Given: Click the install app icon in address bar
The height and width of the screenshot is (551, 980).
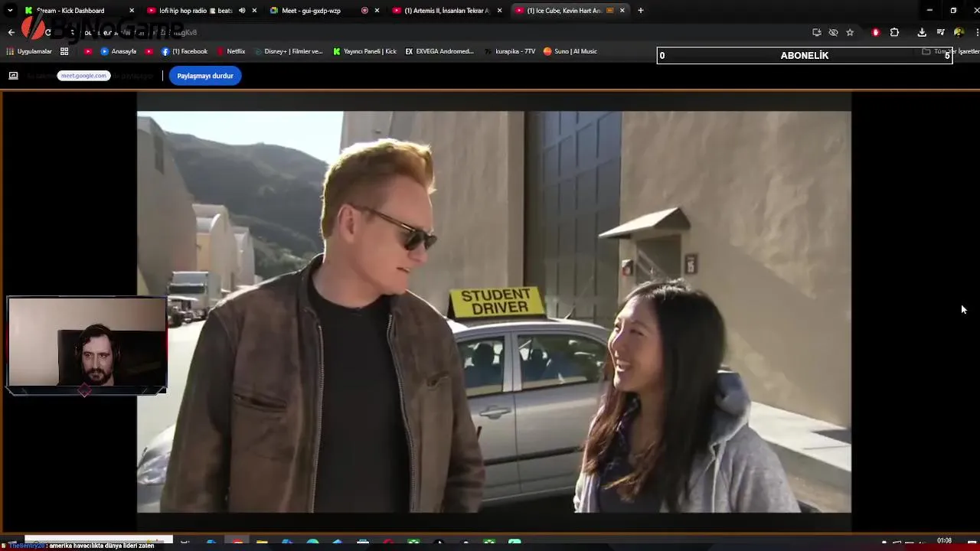Looking at the screenshot, I should pyautogui.click(x=817, y=32).
